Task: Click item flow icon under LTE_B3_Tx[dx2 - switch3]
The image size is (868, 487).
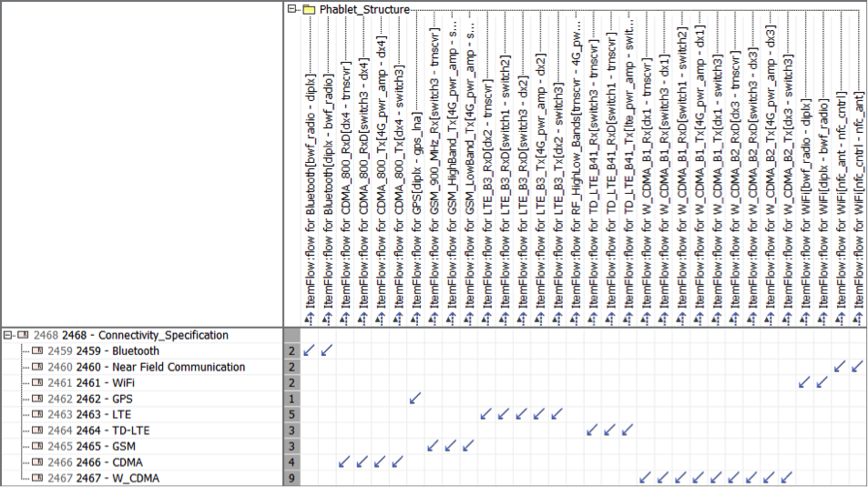Action: (557, 319)
